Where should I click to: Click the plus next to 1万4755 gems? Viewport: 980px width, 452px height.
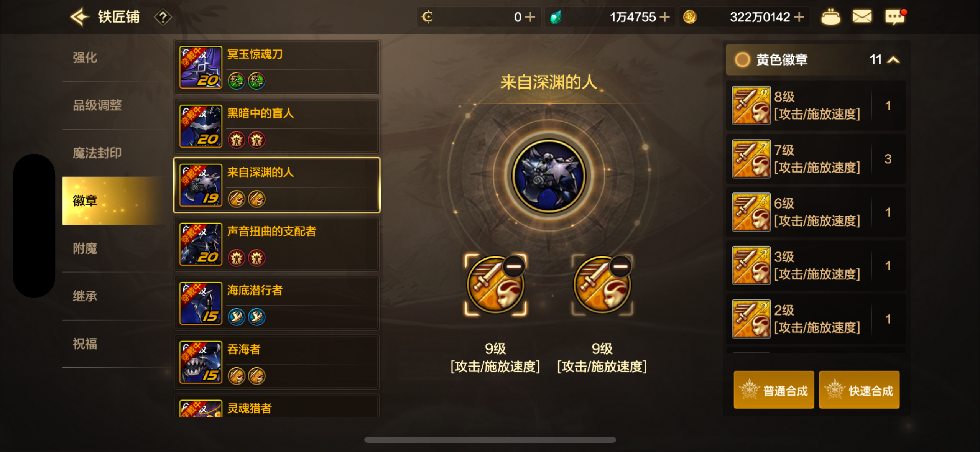(664, 17)
